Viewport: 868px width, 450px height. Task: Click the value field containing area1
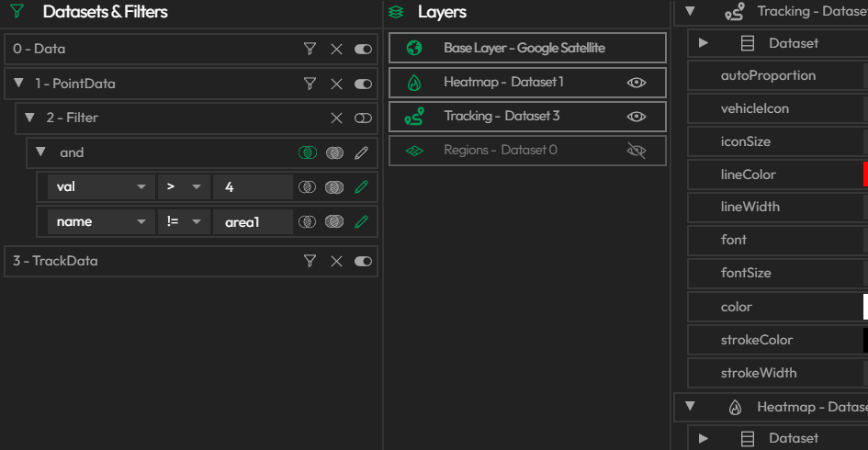(253, 221)
